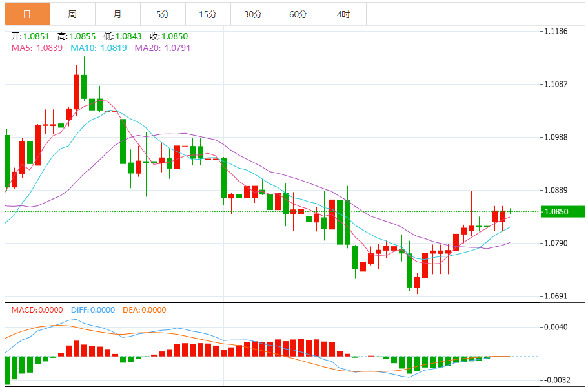
Task: Open the 30分 timeframe tab
Action: [x=253, y=14]
